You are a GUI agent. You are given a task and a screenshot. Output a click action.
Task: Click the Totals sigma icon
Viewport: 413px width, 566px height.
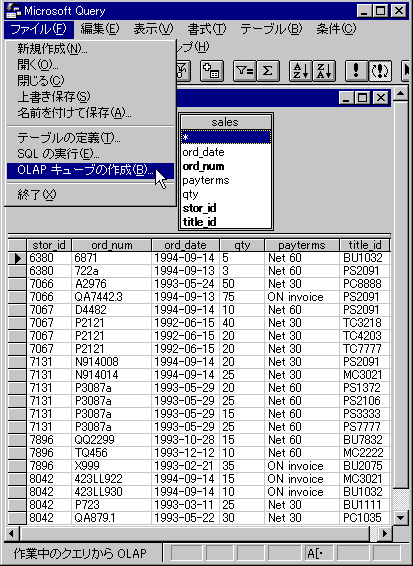tap(268, 70)
